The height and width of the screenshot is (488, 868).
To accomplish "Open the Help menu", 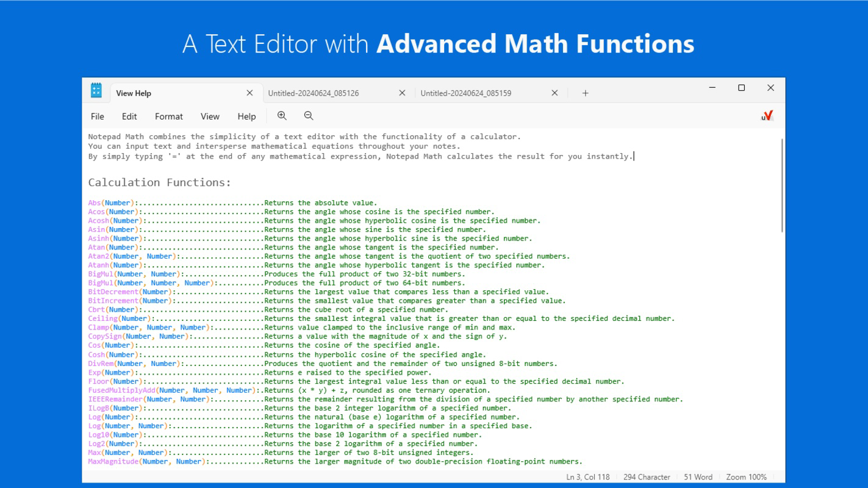I will [x=246, y=116].
